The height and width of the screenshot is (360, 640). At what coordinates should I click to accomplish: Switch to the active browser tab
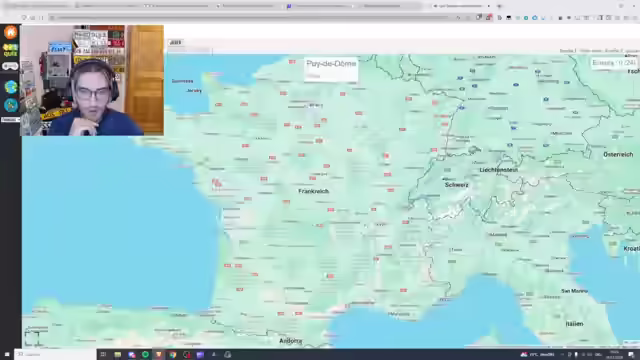(461, 6)
